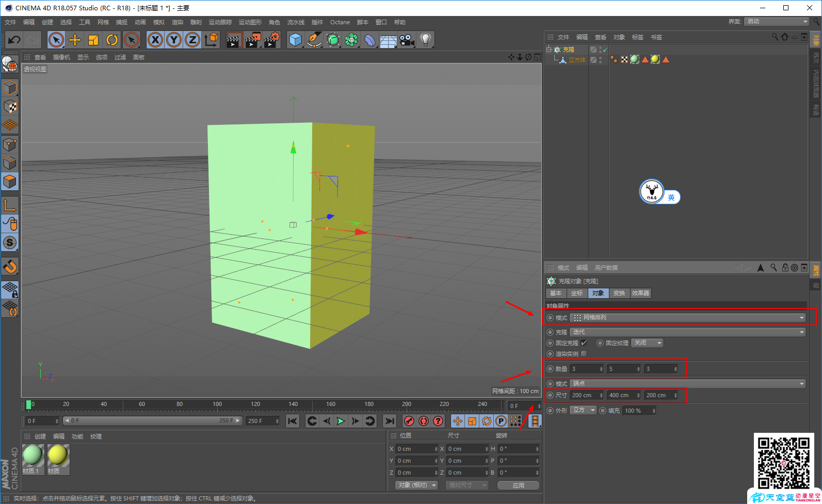Screen dimensions: 822x504
Task: Toggle the axis enable tool
Action: 10,205
